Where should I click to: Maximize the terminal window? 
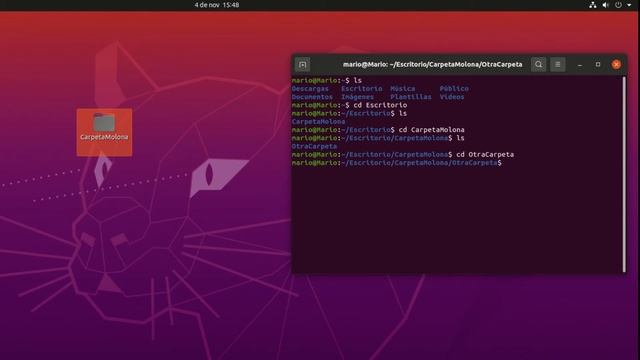coord(598,64)
